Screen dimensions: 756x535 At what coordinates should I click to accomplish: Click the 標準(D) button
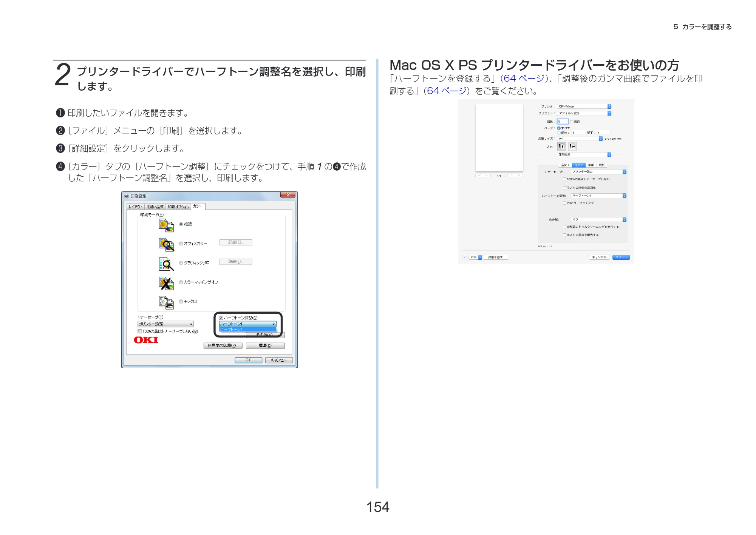pos(265,345)
